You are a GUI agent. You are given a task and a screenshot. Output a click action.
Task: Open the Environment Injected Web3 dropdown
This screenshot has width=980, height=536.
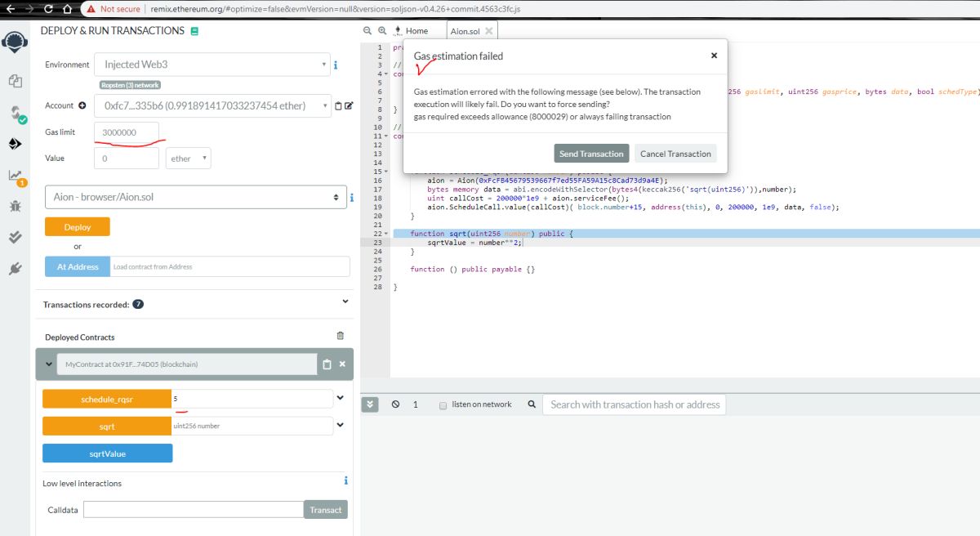[x=212, y=65]
